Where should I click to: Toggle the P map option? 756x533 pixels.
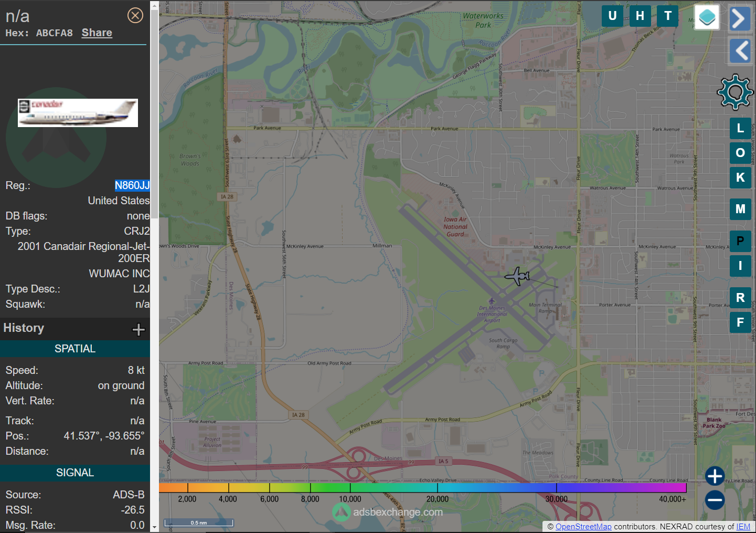(740, 241)
